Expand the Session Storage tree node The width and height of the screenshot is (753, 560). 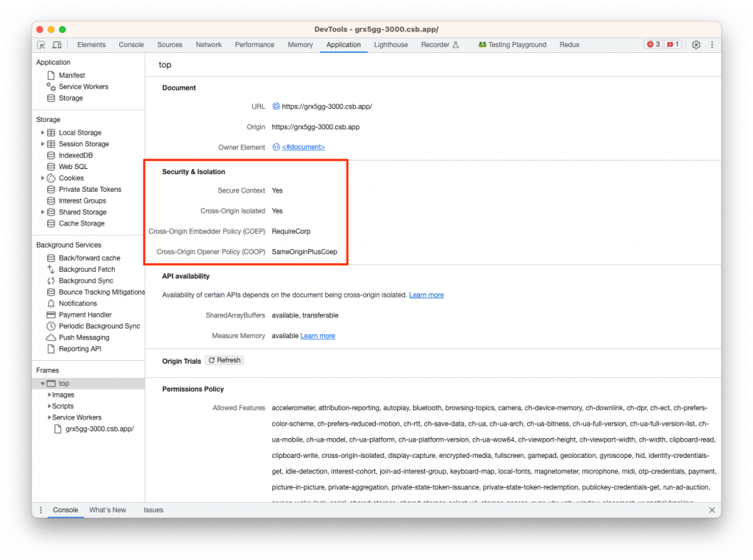[x=43, y=144]
